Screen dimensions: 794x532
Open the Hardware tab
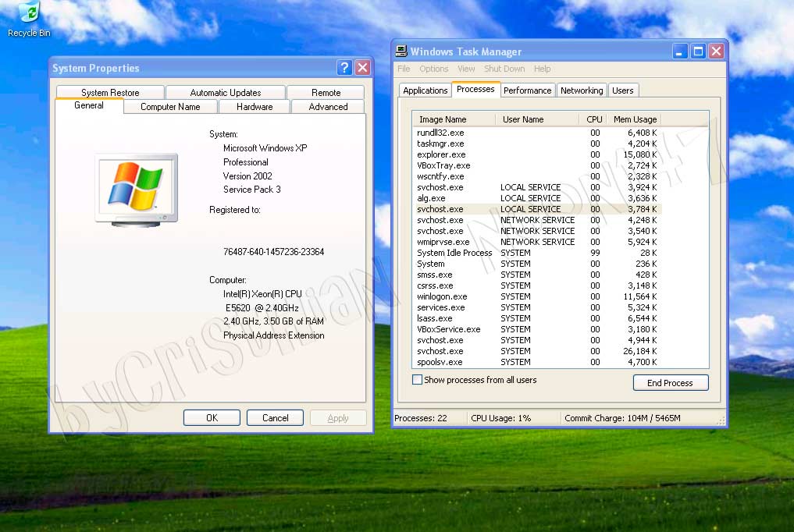pyautogui.click(x=255, y=107)
